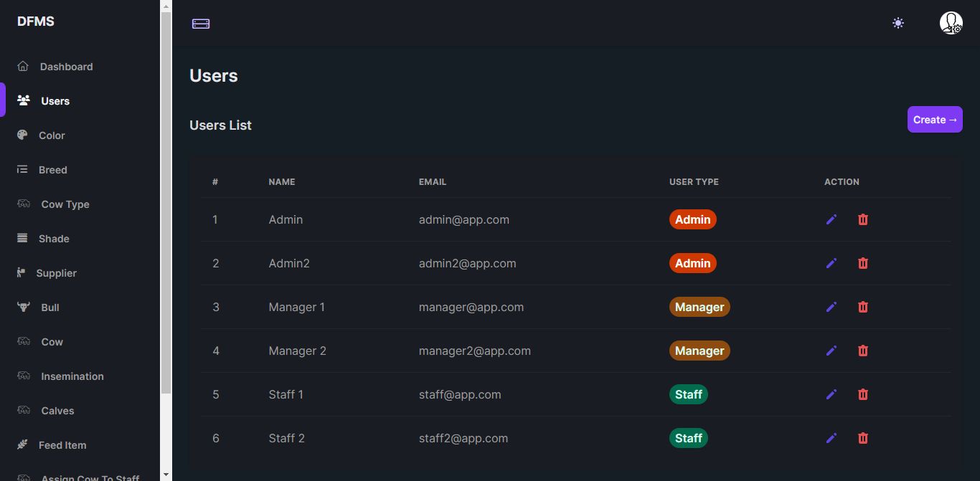Delete the Staff 1 user via trash icon
This screenshot has width=980, height=481.
point(863,394)
